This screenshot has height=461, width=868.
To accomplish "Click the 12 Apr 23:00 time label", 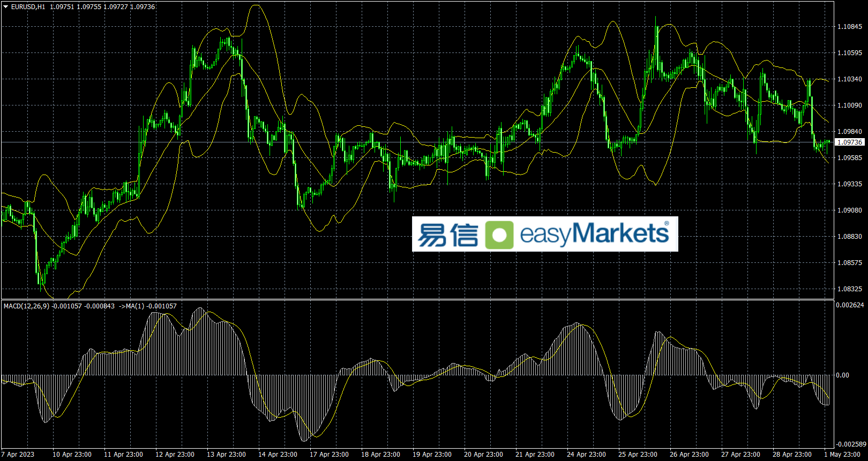I will coord(175,455).
